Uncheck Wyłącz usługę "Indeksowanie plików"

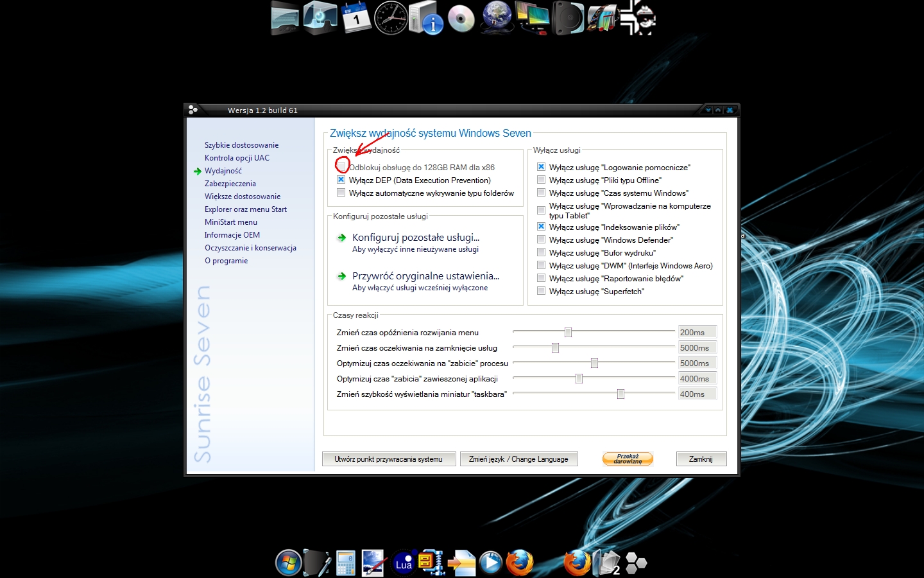pos(542,227)
